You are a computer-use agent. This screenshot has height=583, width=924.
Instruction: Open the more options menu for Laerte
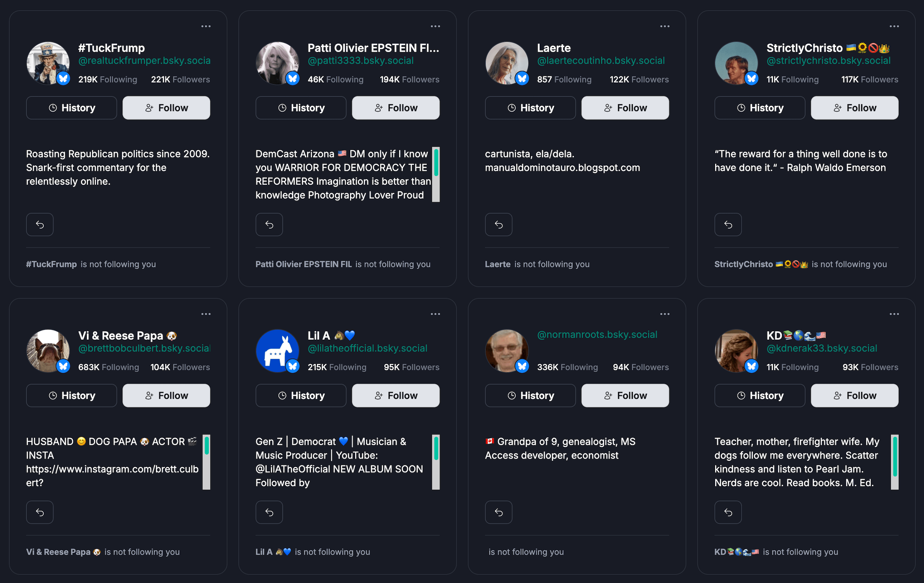click(665, 26)
